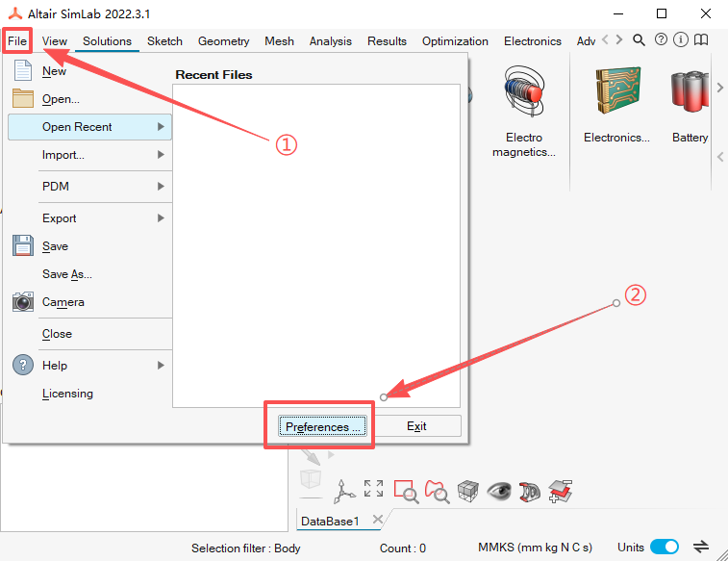Select the DataBase1 tab
This screenshot has width=728, height=561.
tap(330, 521)
